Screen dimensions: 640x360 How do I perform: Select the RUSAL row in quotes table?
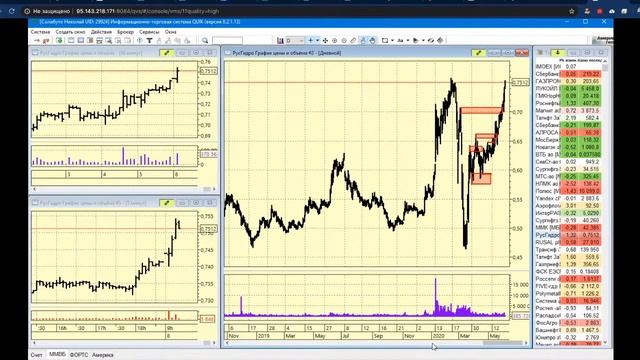(x=568, y=242)
